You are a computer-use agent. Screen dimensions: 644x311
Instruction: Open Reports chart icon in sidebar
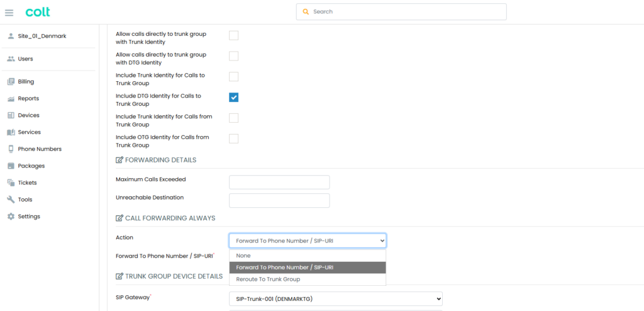(11, 99)
